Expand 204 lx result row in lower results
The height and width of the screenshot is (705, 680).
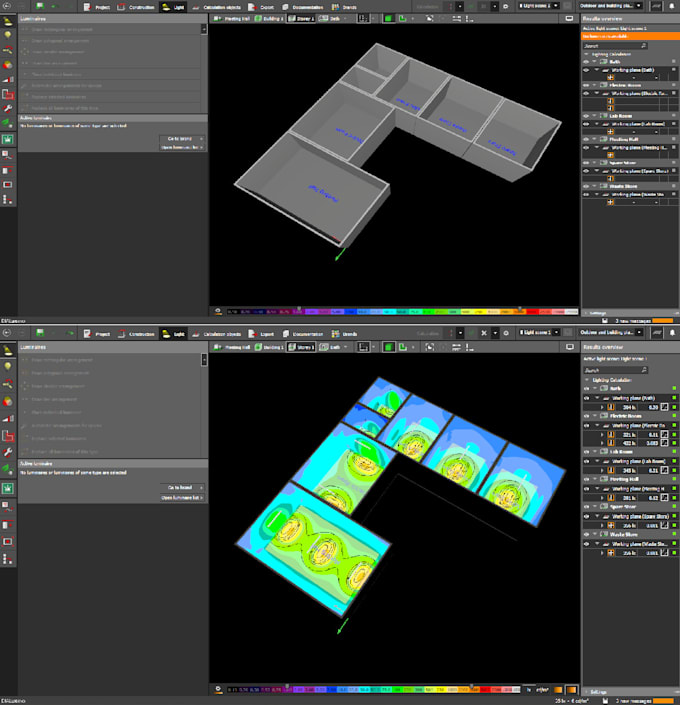coord(602,407)
